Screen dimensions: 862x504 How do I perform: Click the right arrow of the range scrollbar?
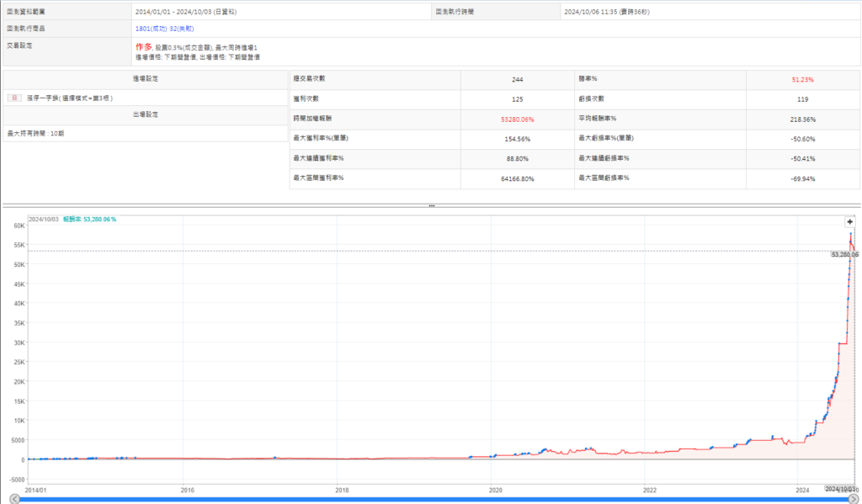[x=853, y=498]
